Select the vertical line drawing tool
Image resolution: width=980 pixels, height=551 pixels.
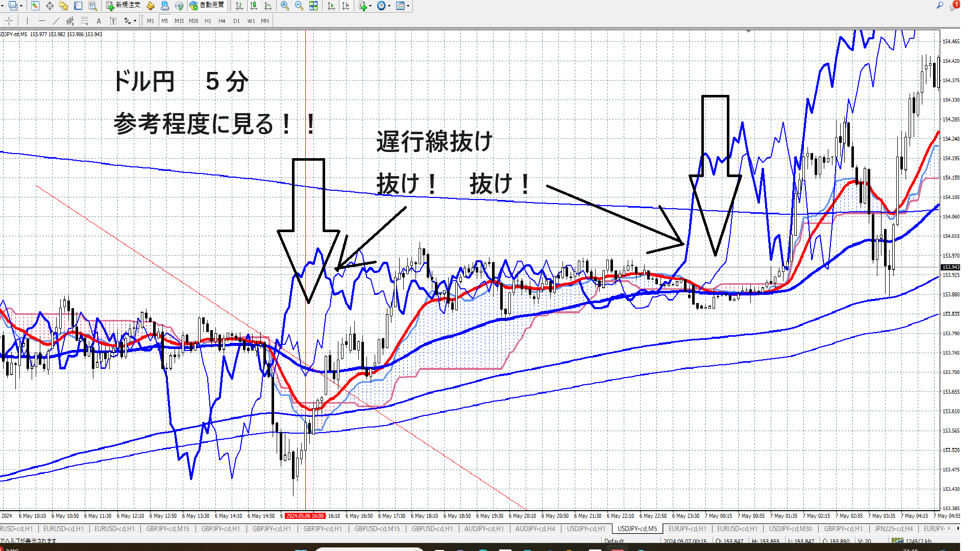(x=27, y=21)
